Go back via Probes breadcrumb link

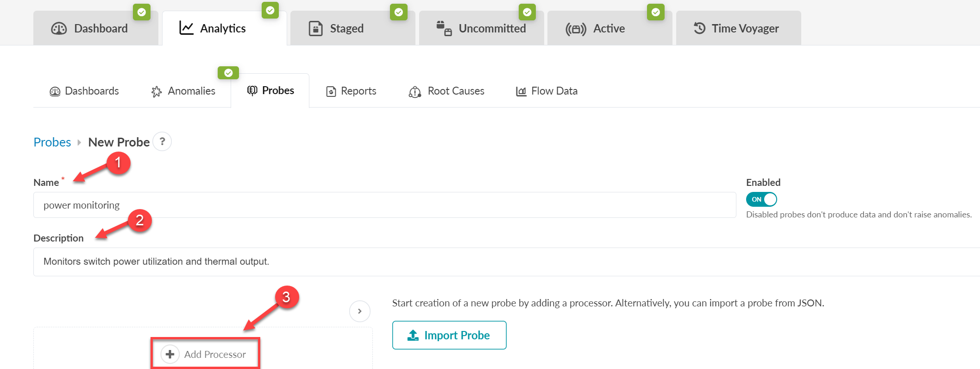52,142
